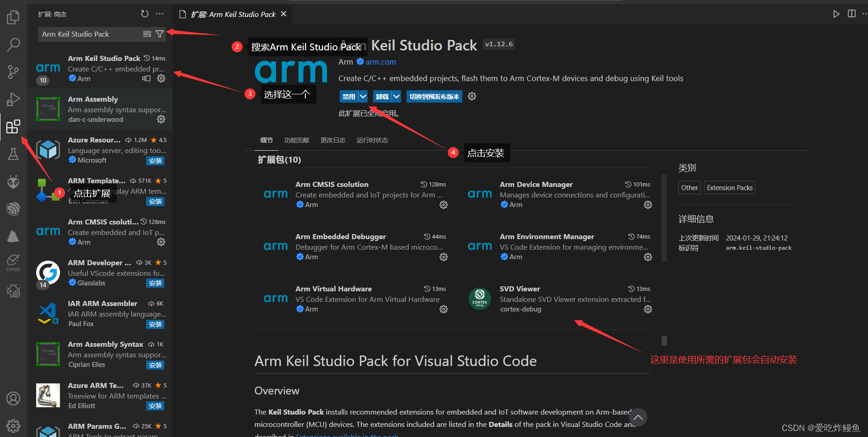Select the Arm Keil Studio Pack editor tab
This screenshot has width=868, height=437.
233,14
